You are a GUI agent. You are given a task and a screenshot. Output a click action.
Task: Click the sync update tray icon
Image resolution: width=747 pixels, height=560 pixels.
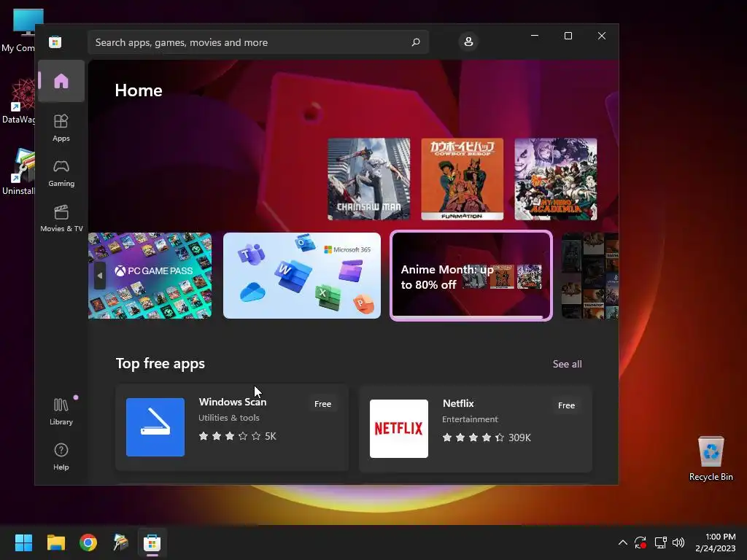click(x=640, y=542)
